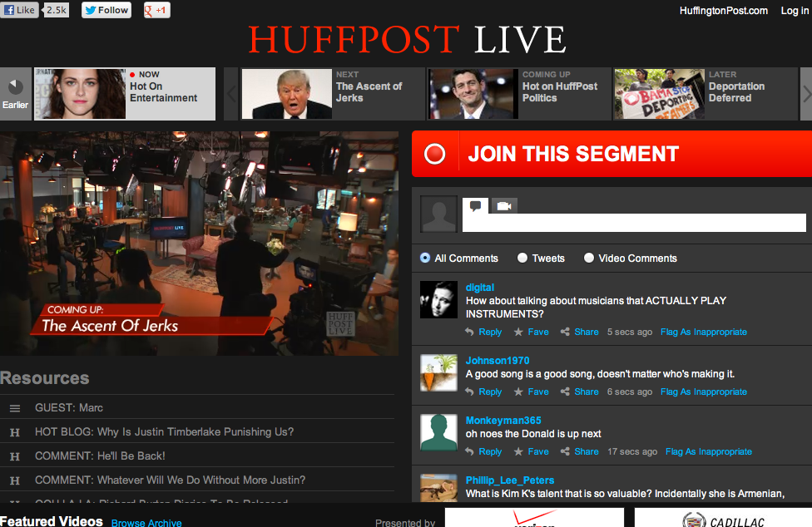Image resolution: width=812 pixels, height=527 pixels.
Task: Click into the comment text input field
Action: point(634,223)
